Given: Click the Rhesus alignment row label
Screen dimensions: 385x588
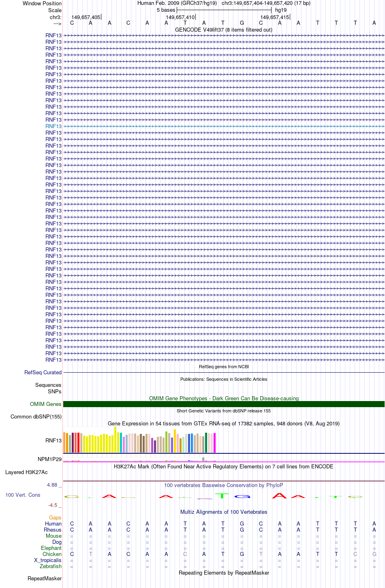Looking at the screenshot, I should [53, 530].
